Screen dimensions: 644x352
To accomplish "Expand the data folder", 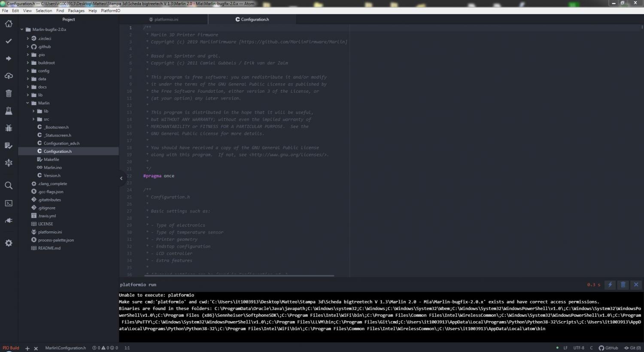I will coord(28,79).
